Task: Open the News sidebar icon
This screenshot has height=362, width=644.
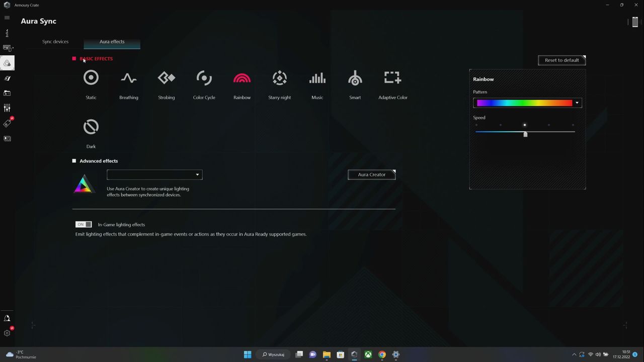Action: [7, 138]
